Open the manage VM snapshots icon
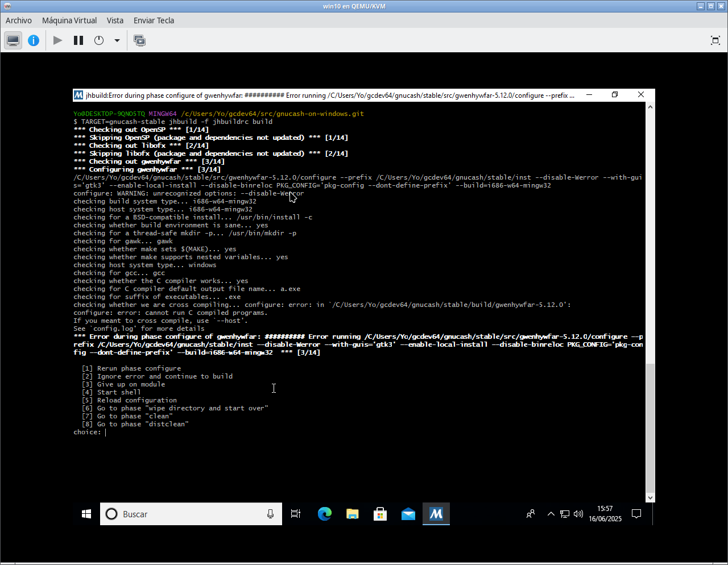This screenshot has width=728, height=565. tap(139, 40)
